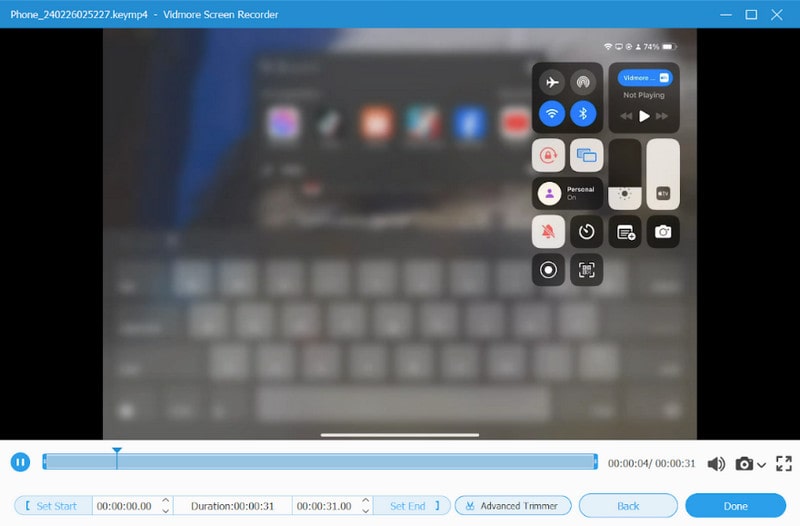Open the Screen Mirroring control
Screen dimensions: 800x526
pos(587,155)
